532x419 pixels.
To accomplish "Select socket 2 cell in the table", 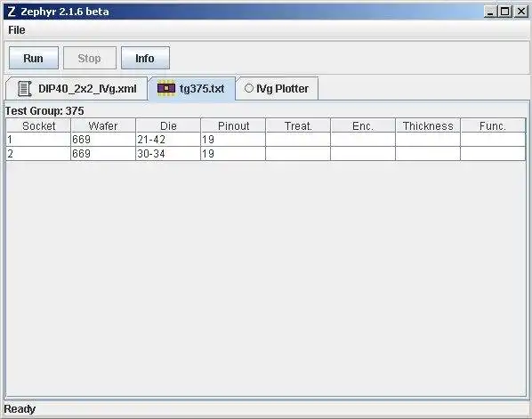I will [x=38, y=154].
